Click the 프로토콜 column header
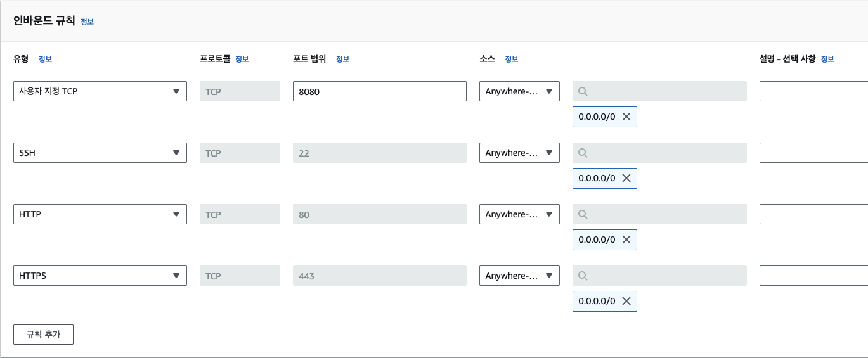Viewport: 868px width, 358px height. tap(215, 59)
